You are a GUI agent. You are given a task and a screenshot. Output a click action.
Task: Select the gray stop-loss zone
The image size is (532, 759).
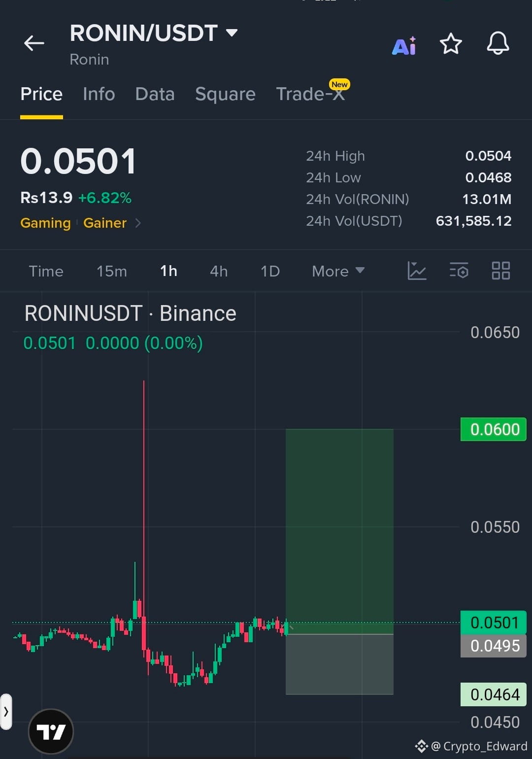coord(339,664)
